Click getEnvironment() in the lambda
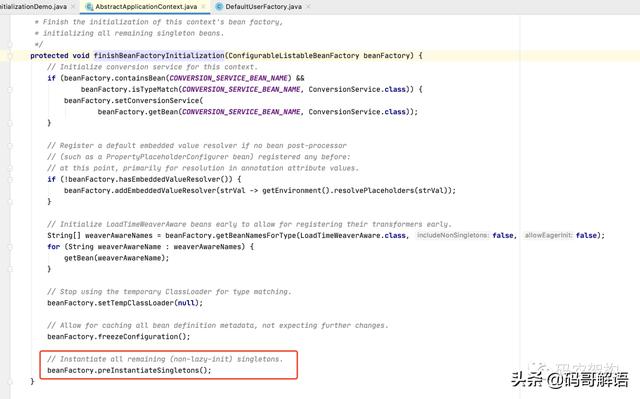This screenshot has width=640, height=399. 296,191
